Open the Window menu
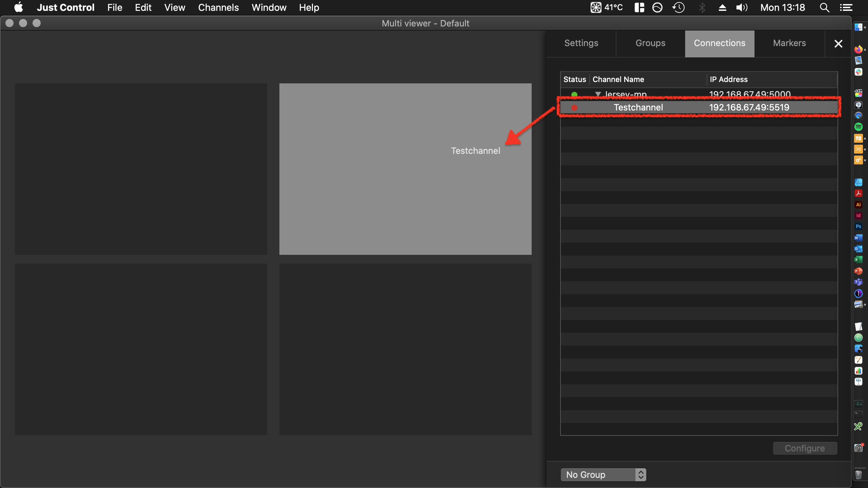 point(269,7)
